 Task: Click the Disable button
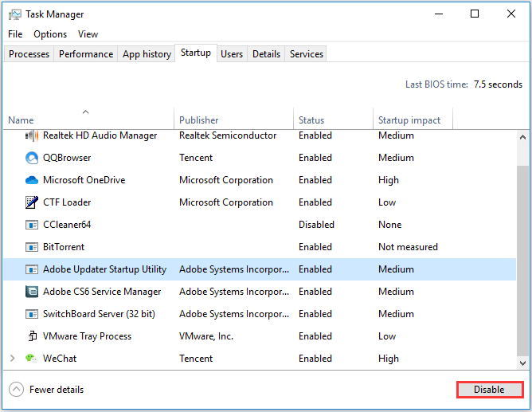pos(490,389)
